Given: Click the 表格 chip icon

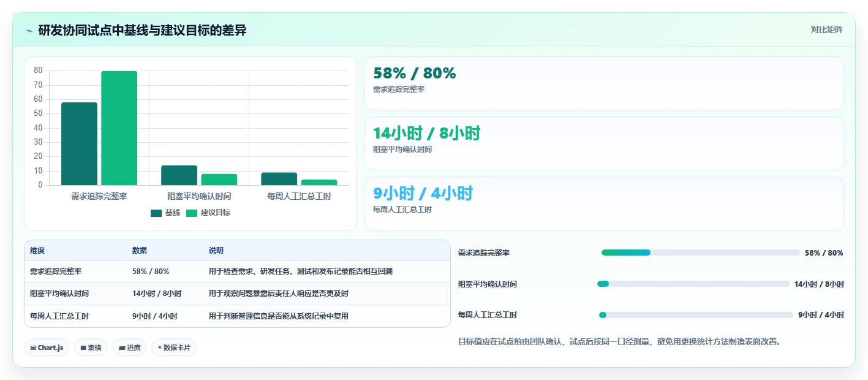Looking at the screenshot, I should pos(83,348).
